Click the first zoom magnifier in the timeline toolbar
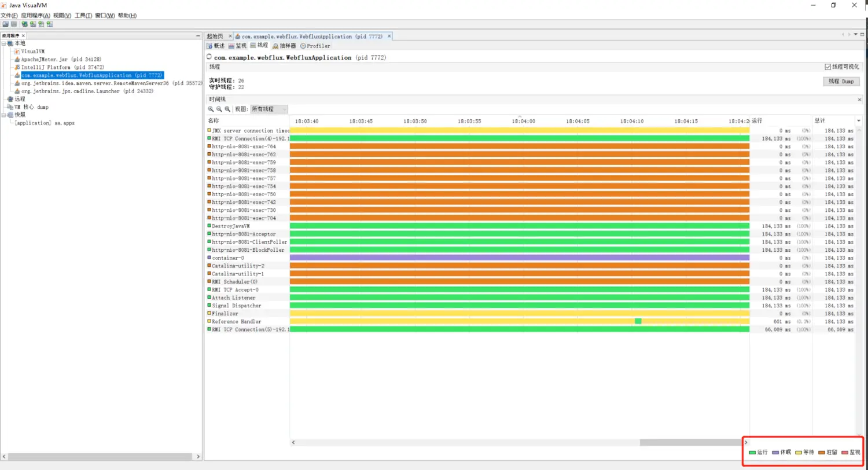The width and height of the screenshot is (868, 470). [211, 109]
